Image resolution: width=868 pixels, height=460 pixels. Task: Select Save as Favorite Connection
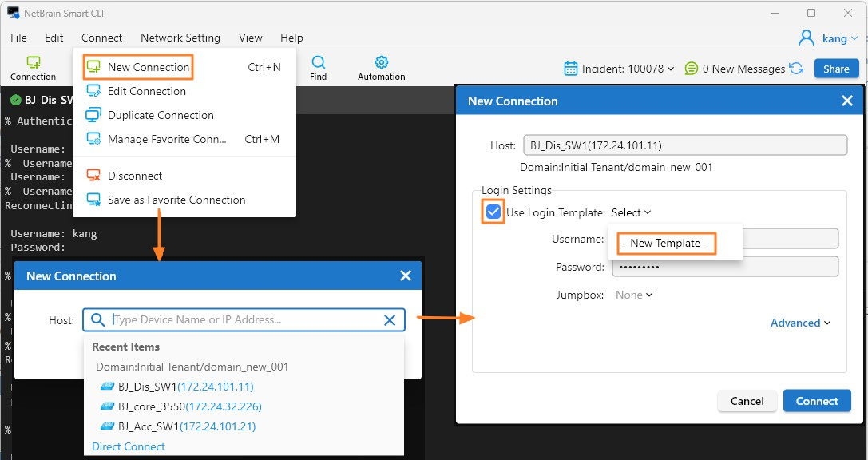coord(176,200)
